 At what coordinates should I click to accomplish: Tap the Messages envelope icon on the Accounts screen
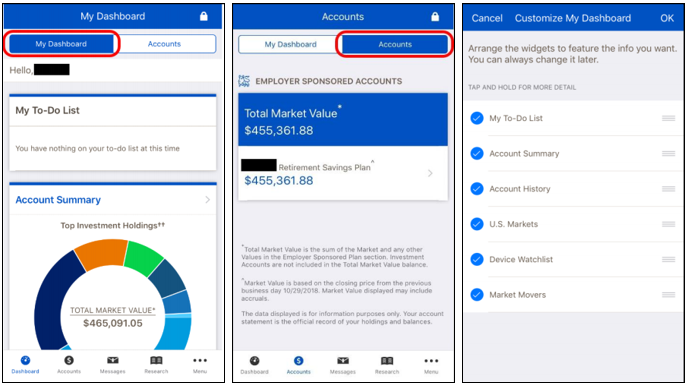tap(343, 361)
